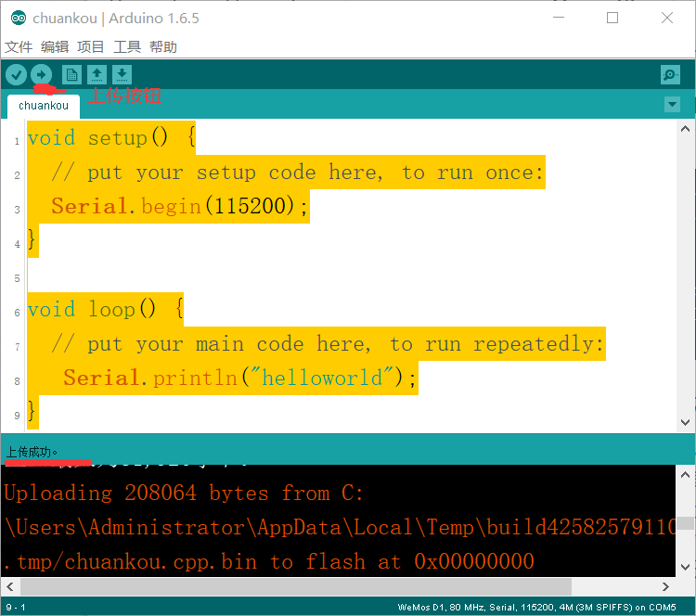The image size is (696, 616).
Task: Close the Arduino window
Action: tap(667, 18)
